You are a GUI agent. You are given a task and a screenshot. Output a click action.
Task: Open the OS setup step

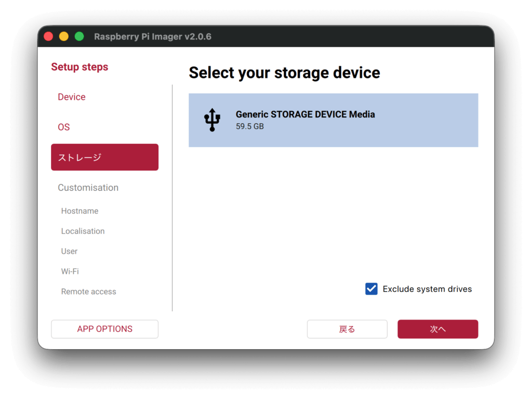[64, 127]
